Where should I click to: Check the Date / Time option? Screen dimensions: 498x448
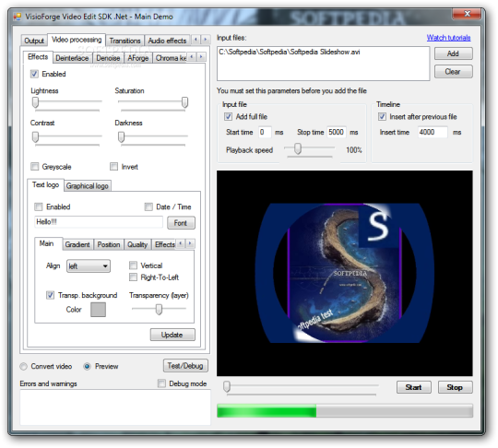[148, 206]
